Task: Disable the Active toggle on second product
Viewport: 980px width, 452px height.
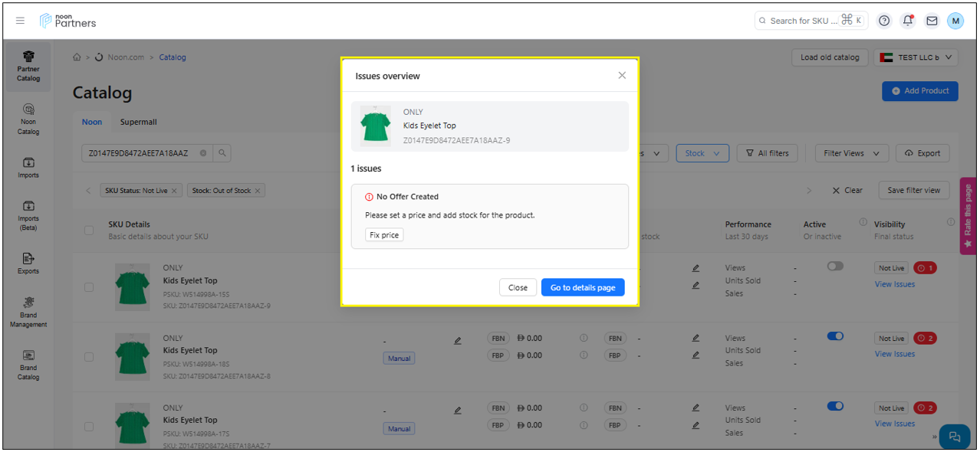Action: click(x=835, y=336)
